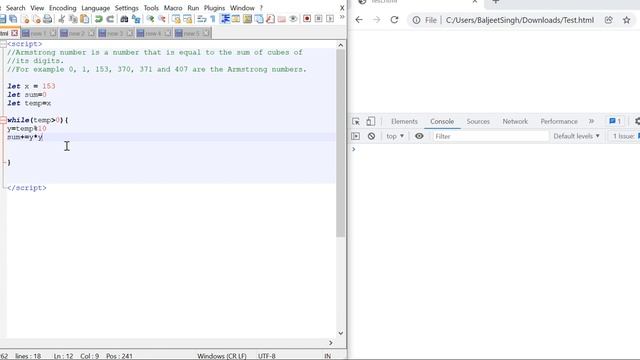Open the Search menu in Notepad++

point(16,8)
